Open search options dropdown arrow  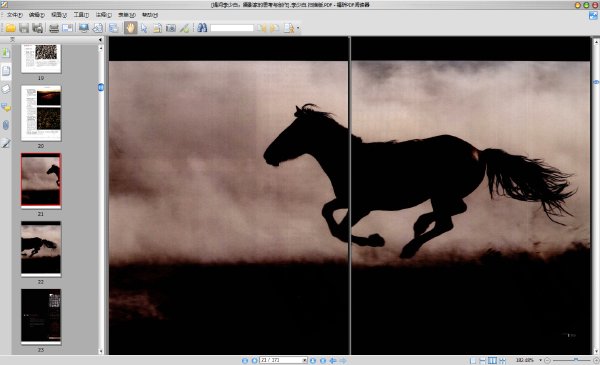point(298,28)
